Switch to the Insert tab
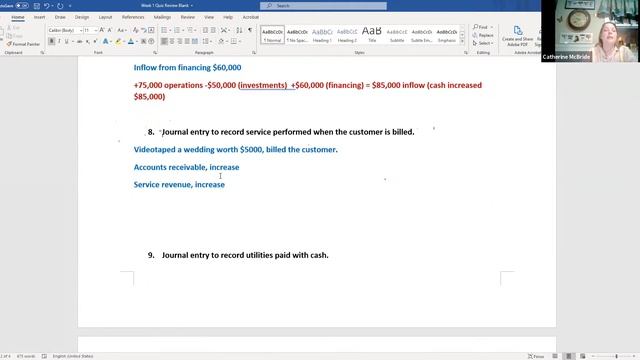Screen dimensions: 640x360 pos(39,17)
